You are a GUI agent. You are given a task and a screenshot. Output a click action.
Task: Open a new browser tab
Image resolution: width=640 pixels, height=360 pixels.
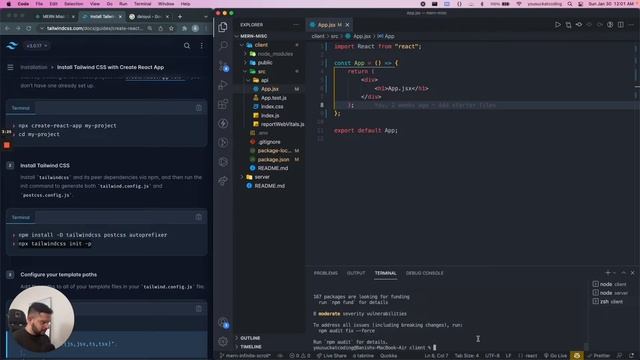180,17
